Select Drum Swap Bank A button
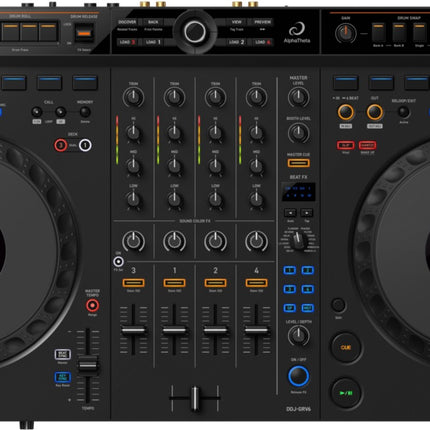Viewport: 430px width, 430px height. 378,32
